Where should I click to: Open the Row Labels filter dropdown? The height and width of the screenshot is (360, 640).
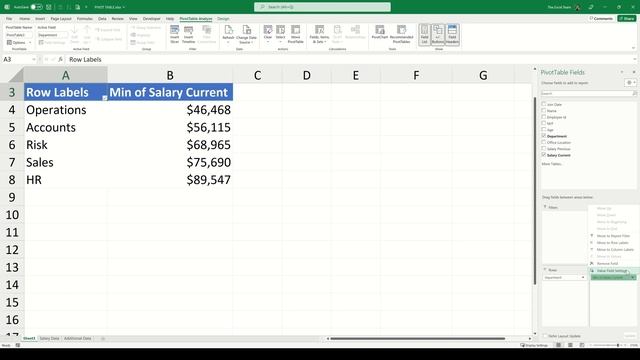point(104,98)
